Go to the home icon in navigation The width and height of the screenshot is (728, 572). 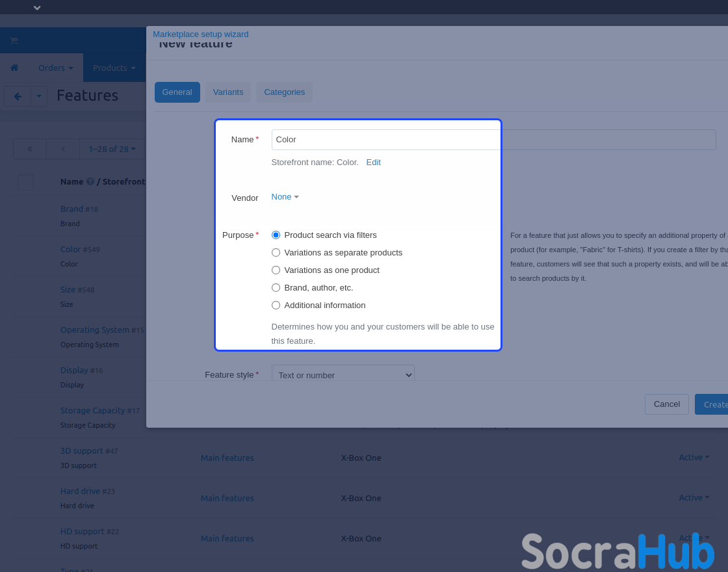14,68
